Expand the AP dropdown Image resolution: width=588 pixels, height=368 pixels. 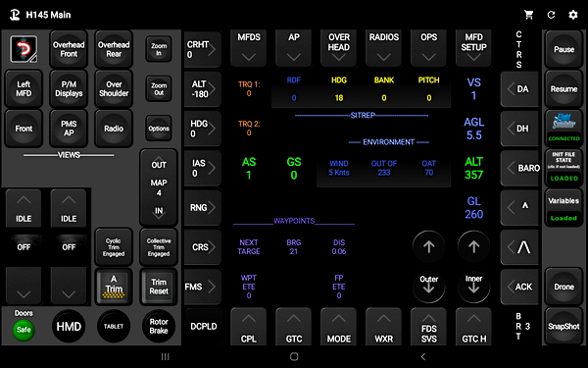tap(294, 48)
